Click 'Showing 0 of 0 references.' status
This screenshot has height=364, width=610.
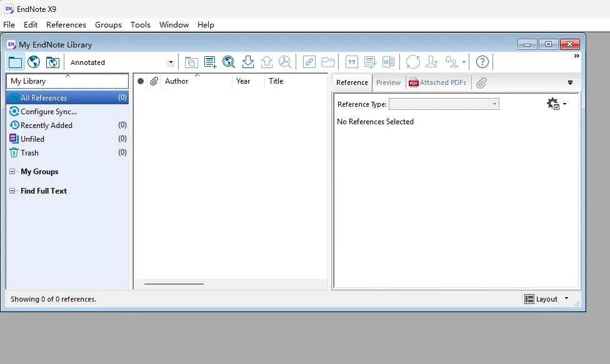[x=53, y=299]
